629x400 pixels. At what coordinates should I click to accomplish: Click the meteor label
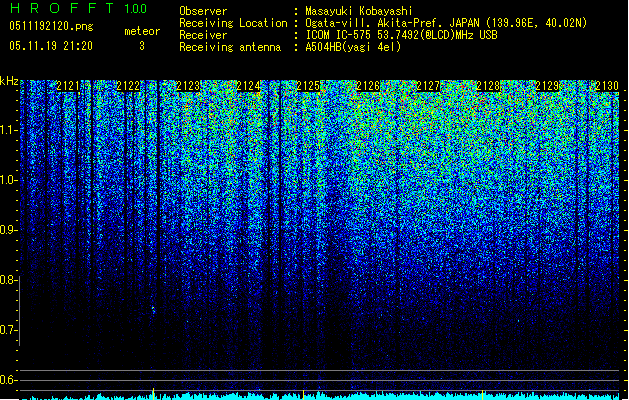[x=142, y=31]
